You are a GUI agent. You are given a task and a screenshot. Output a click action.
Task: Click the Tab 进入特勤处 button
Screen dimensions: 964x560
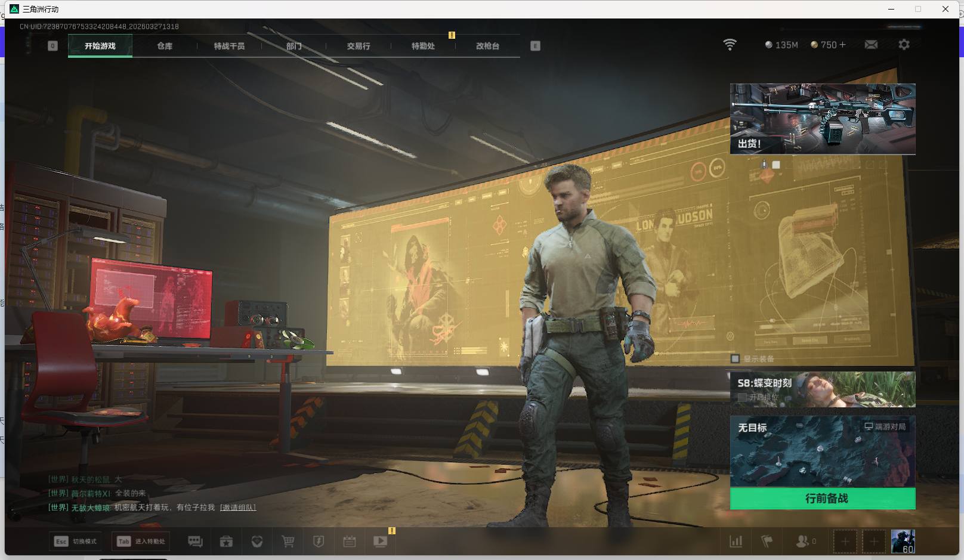(141, 542)
